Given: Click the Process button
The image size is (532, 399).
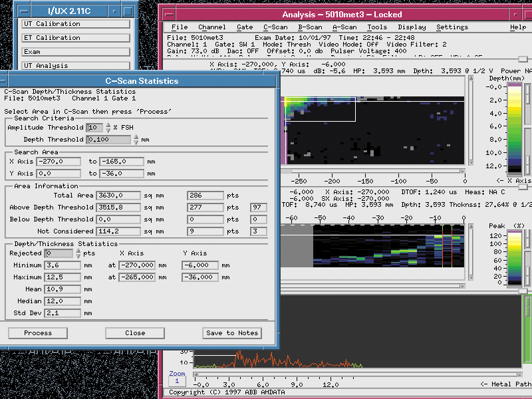Looking at the screenshot, I should coord(38,333).
